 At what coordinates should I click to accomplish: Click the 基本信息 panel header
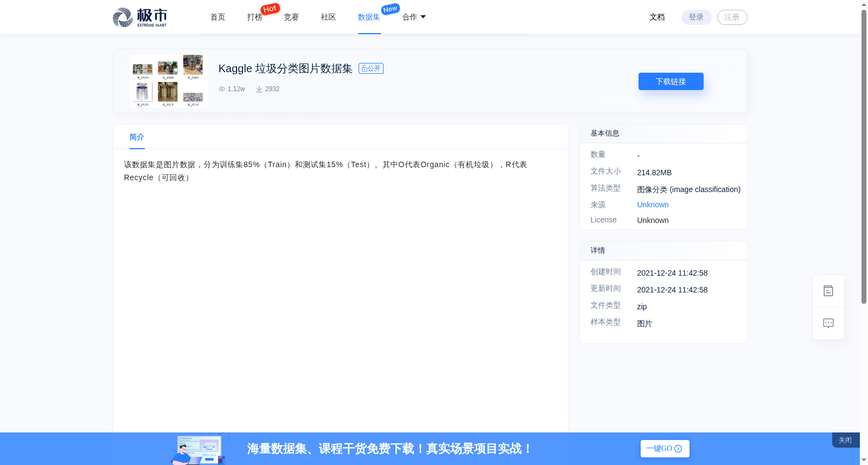point(663,133)
